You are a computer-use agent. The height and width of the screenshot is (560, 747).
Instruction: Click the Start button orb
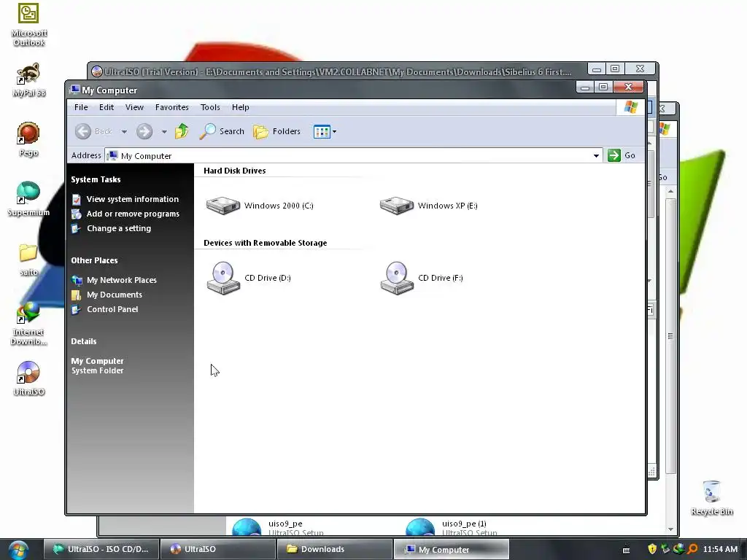(x=18, y=550)
